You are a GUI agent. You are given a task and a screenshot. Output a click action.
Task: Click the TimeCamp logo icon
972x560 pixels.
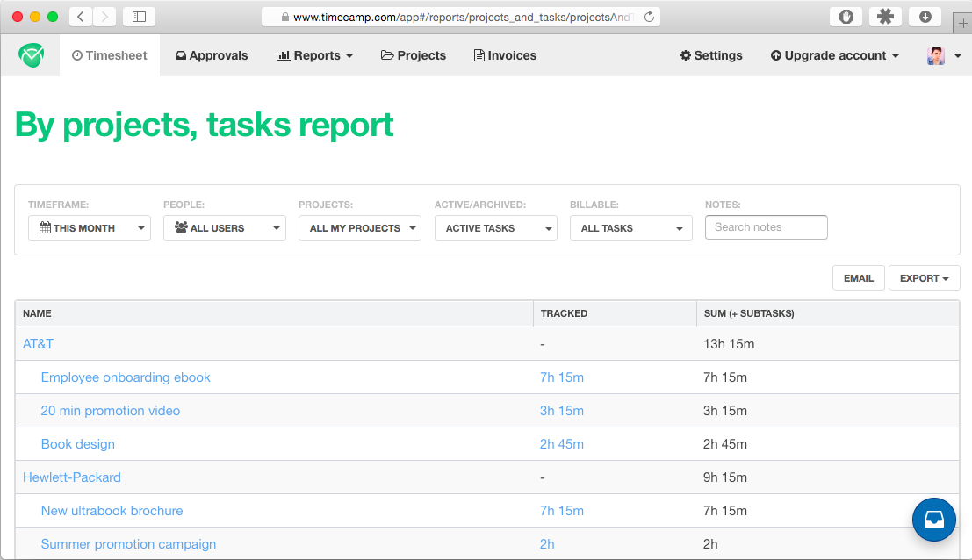(x=31, y=55)
